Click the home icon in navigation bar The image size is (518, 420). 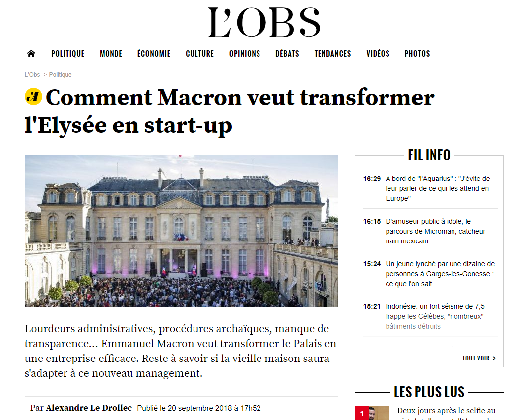[x=31, y=54]
